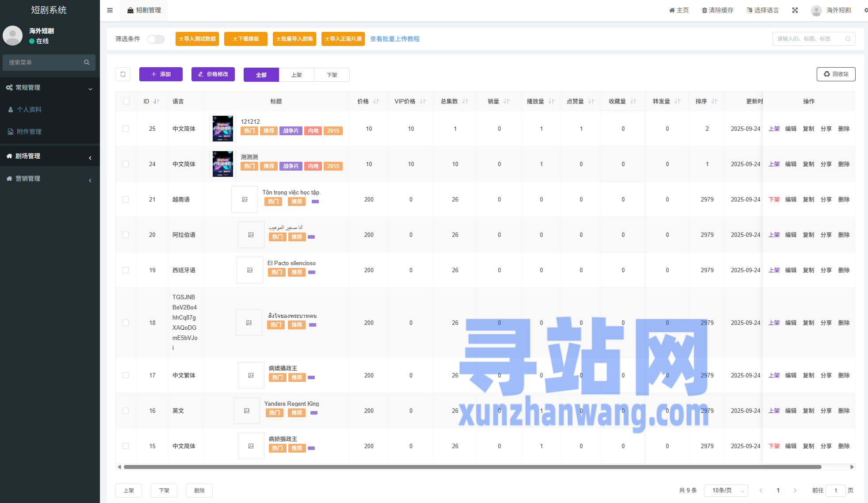
Task: Sort table by ID column arrows
Action: [157, 101]
